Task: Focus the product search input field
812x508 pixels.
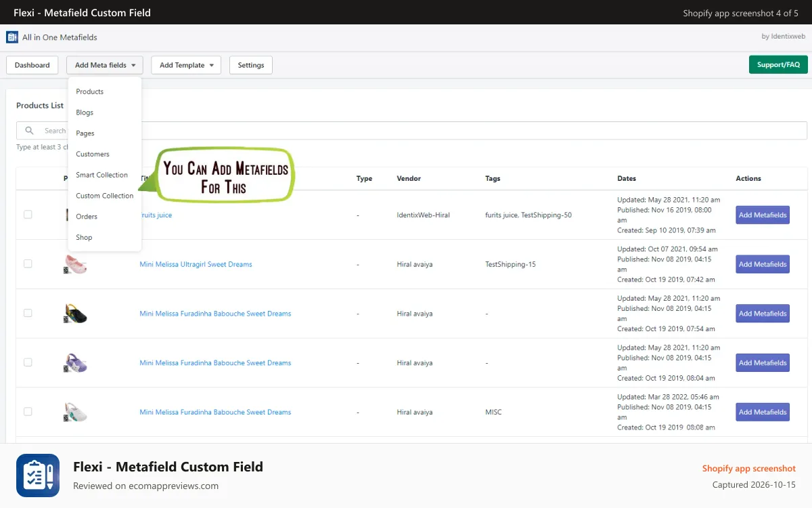Action: [x=411, y=131]
